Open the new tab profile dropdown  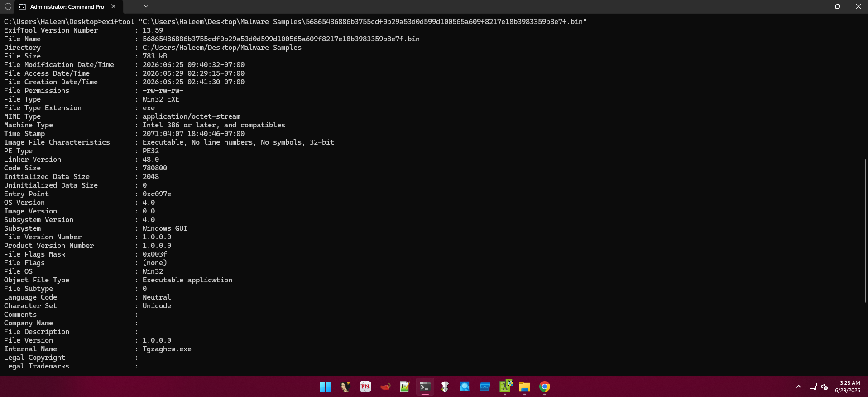pos(146,6)
